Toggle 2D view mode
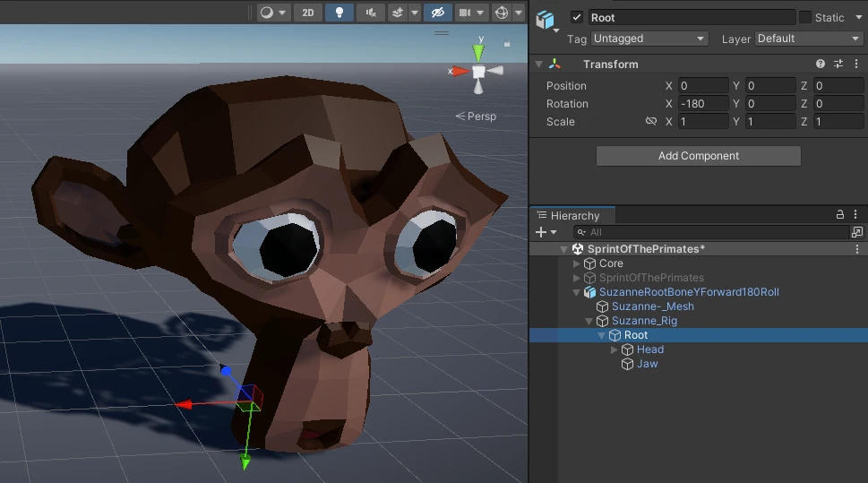This screenshot has width=868, height=483. coord(308,13)
